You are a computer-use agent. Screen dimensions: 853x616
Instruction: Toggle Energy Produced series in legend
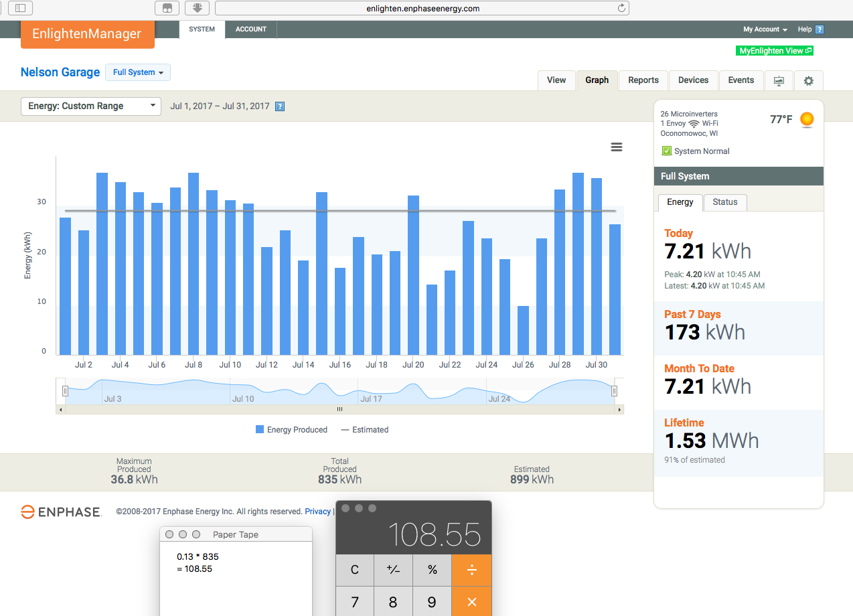[291, 430]
